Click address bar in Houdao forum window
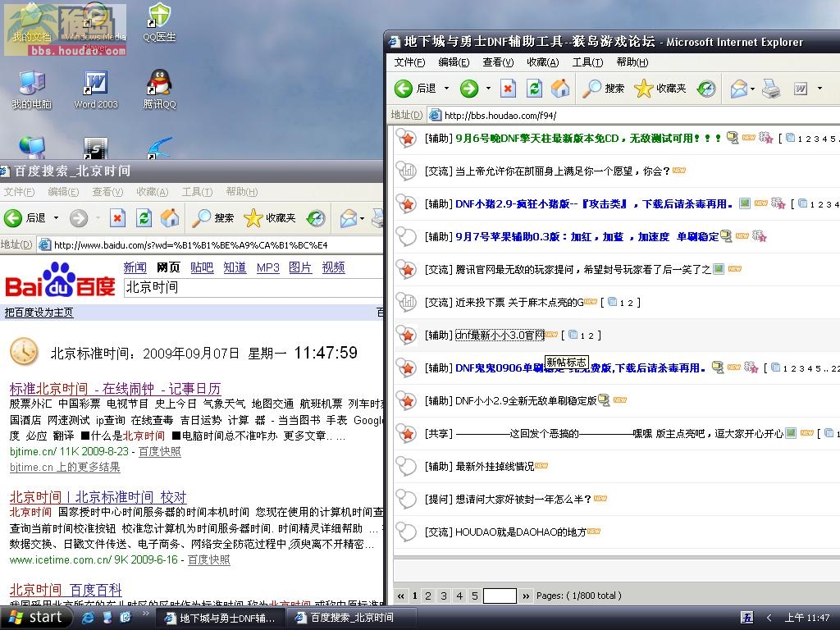 click(635, 115)
